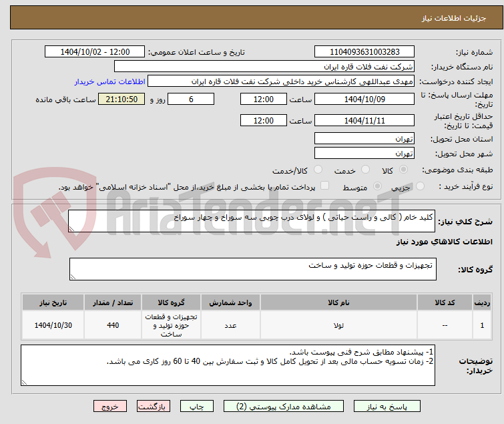The width and height of the screenshot is (504, 424).
Task: Click the resize handle of گروه کالا box
Action: coord(73,277)
